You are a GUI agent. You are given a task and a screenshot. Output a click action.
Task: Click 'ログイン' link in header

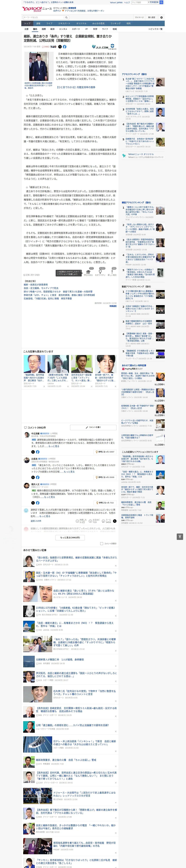point(57,11)
